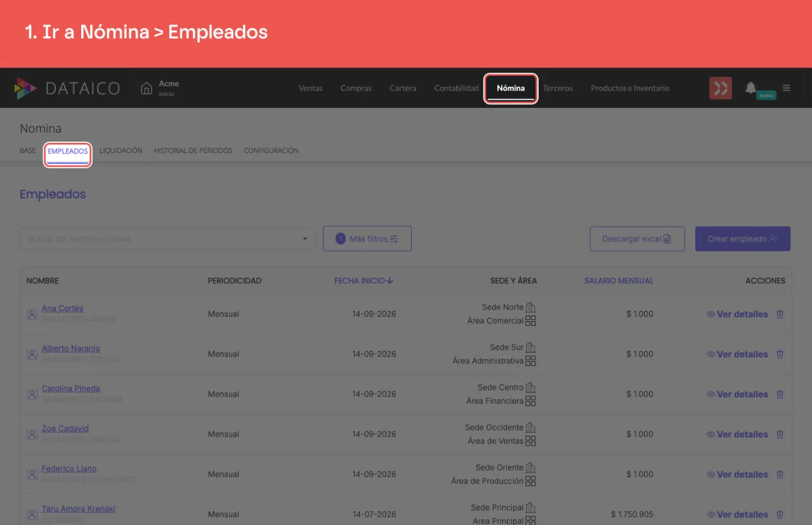The image size is (812, 525).
Task: Open the Cartera menu
Action: [403, 88]
